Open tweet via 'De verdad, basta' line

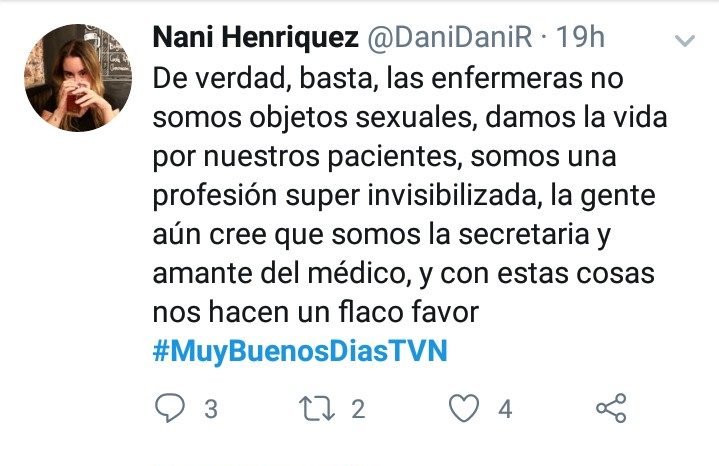point(388,78)
